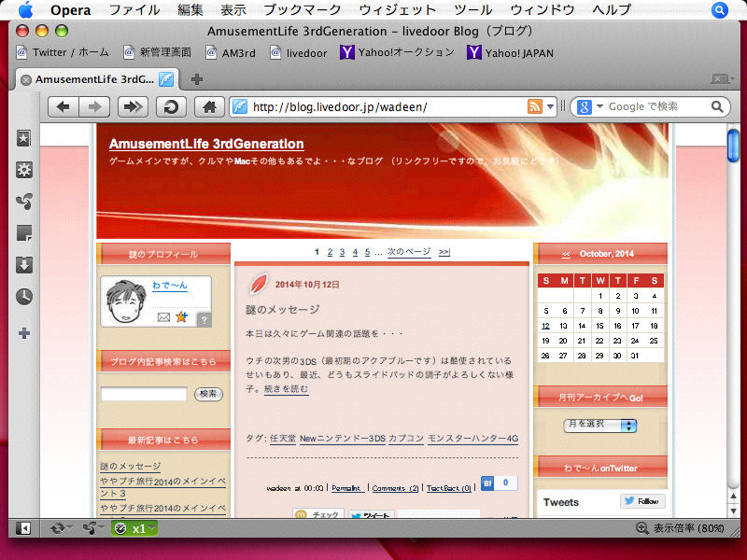Open the Unite panel icon in sidebar
The height and width of the screenshot is (560, 747).
[x=24, y=201]
